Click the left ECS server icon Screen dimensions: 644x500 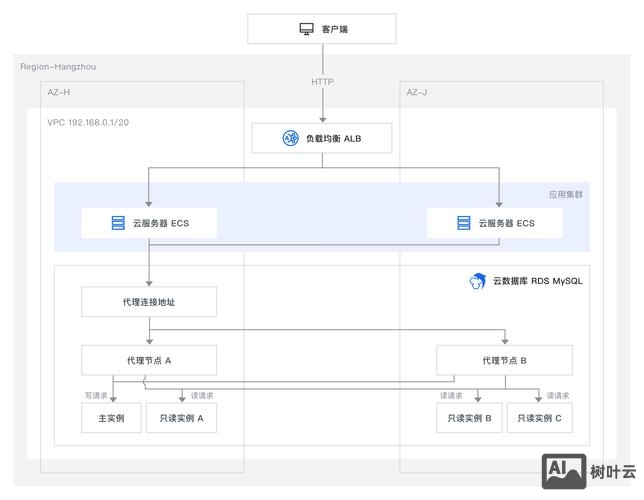[97, 223]
